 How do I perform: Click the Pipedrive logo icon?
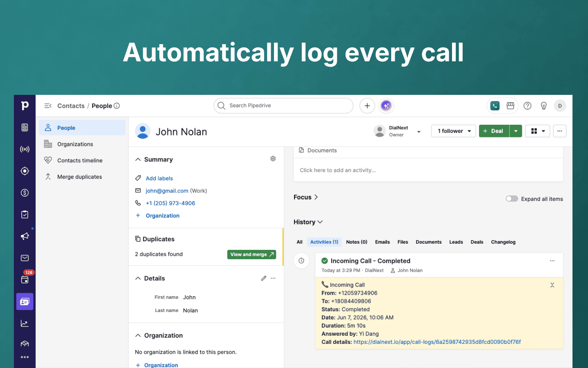(x=25, y=105)
